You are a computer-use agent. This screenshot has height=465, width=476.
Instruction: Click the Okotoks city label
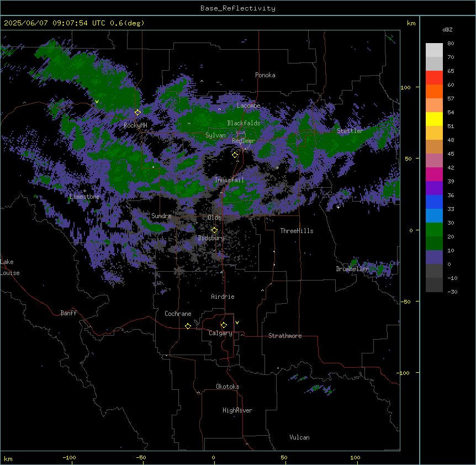tap(228, 387)
